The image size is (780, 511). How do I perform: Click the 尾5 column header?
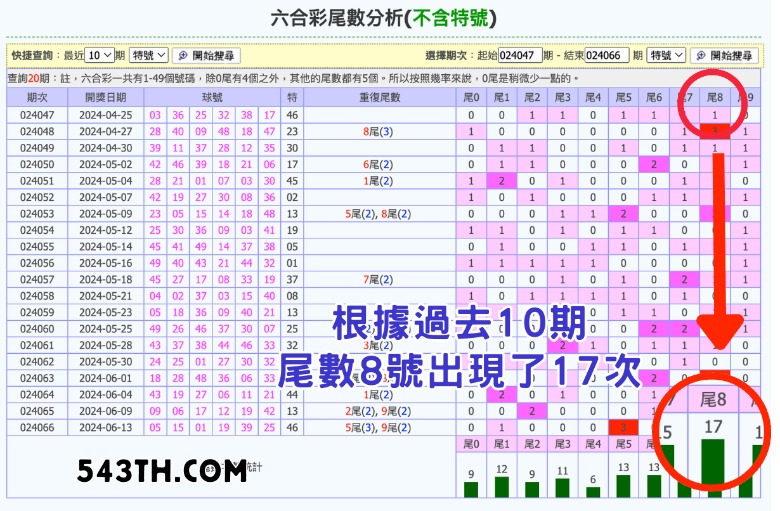tap(623, 97)
